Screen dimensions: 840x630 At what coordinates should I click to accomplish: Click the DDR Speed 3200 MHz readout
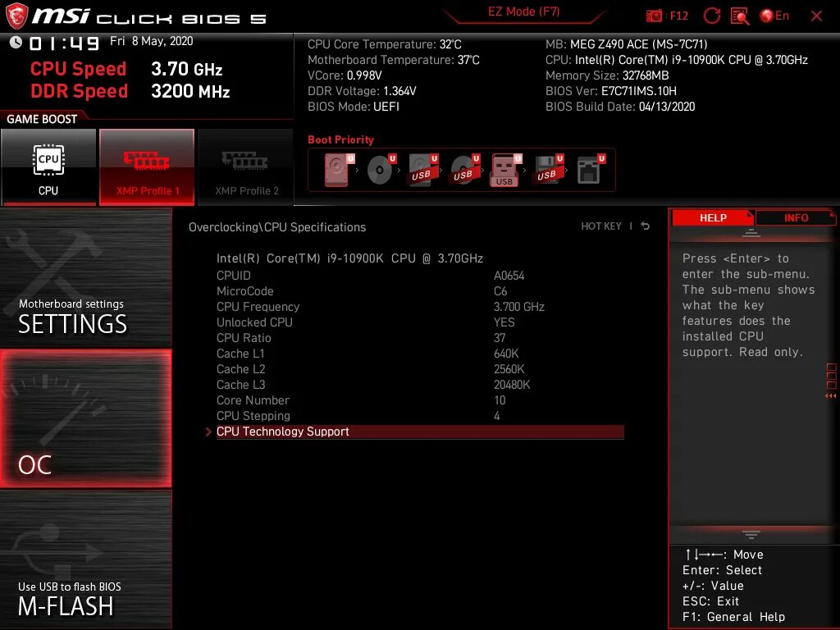pos(130,91)
